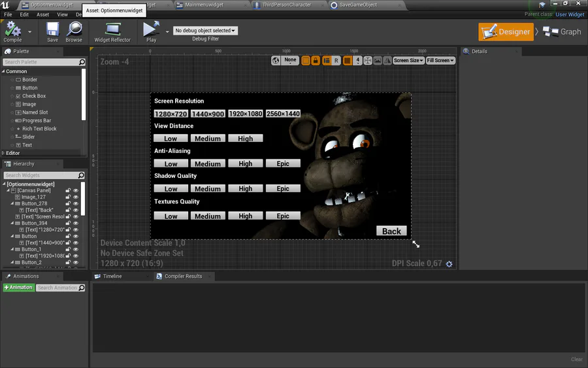Open the Timeline tab

pyautogui.click(x=112, y=276)
